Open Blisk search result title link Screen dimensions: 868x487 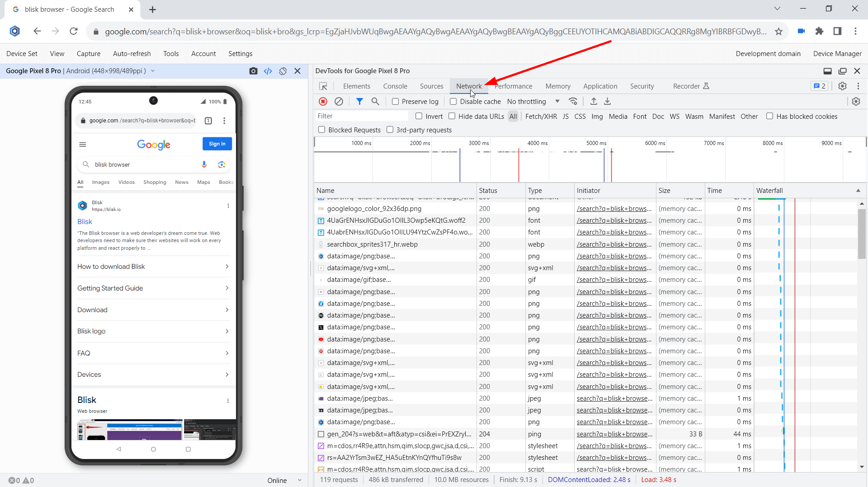[85, 221]
